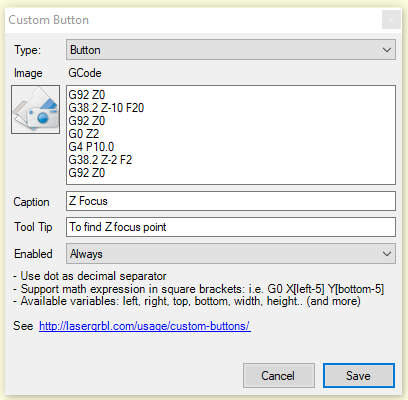
Task: Click the G4 P10.0 line in GCode
Action: [x=91, y=147]
